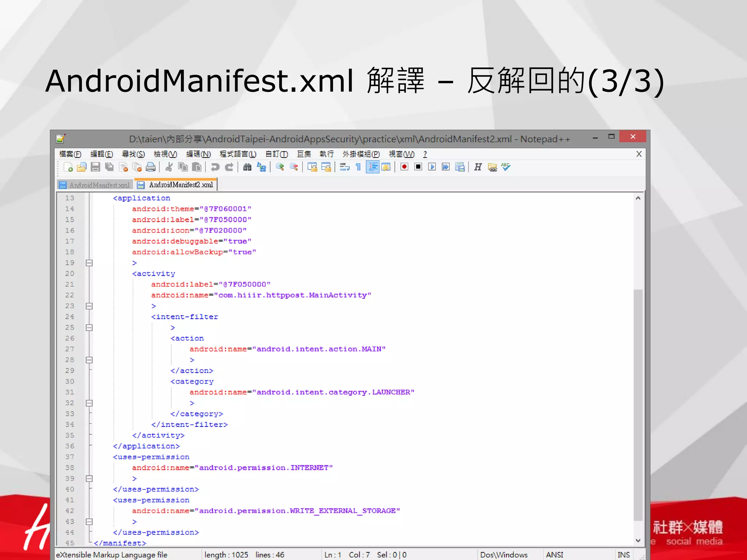Click the Synchronize horizontal scrolling icon
Screen dimensions: 747x560
[x=326, y=167]
